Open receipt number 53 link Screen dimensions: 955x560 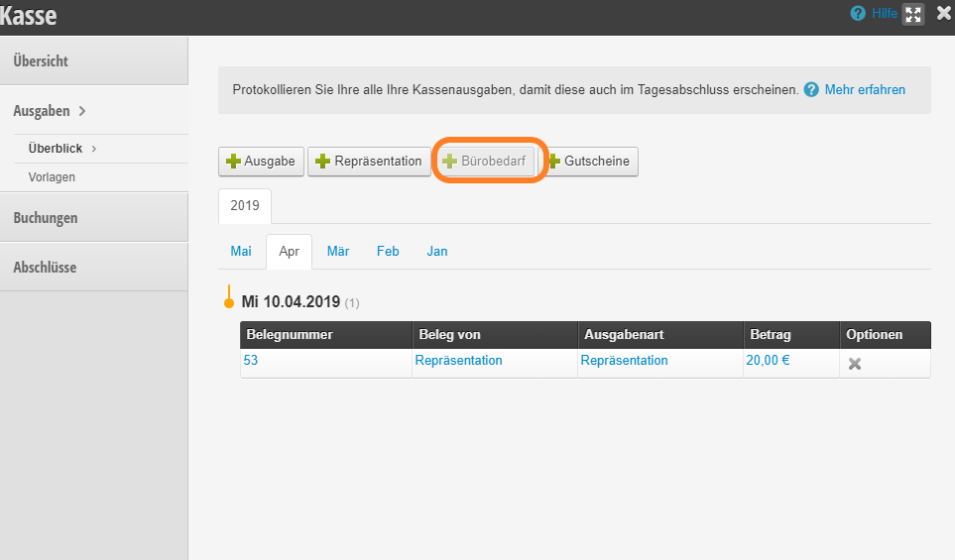[250, 361]
